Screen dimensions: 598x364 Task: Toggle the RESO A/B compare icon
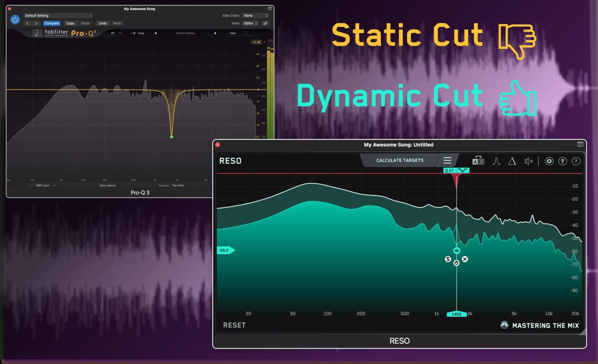click(x=478, y=161)
